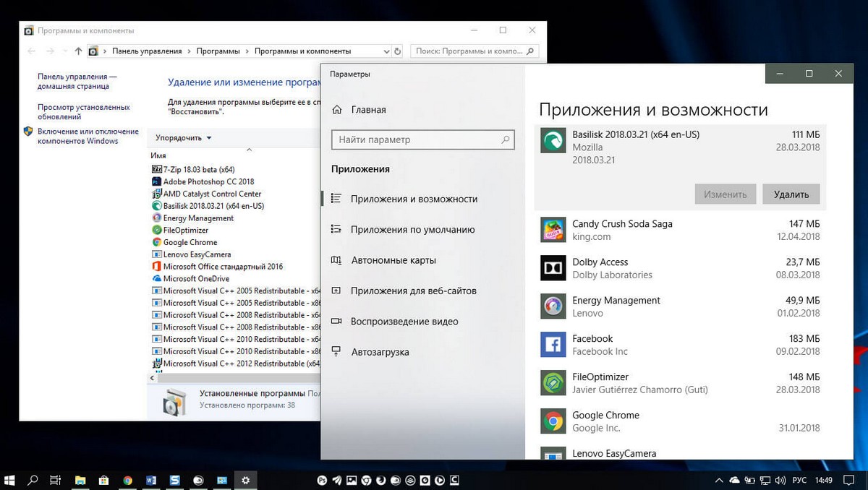Viewport: 868px width, 490px height.
Task: Click OneDrive cloud icon in system tray
Action: pos(735,480)
